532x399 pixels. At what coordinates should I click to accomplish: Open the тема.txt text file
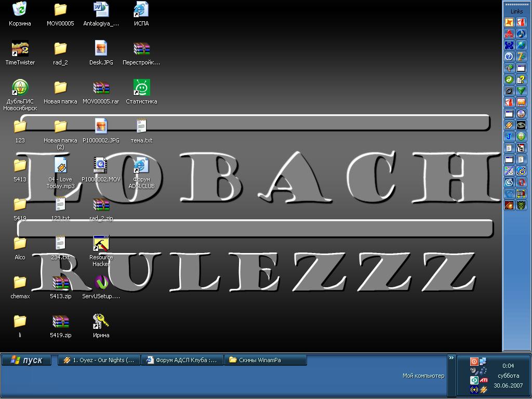pyautogui.click(x=141, y=130)
